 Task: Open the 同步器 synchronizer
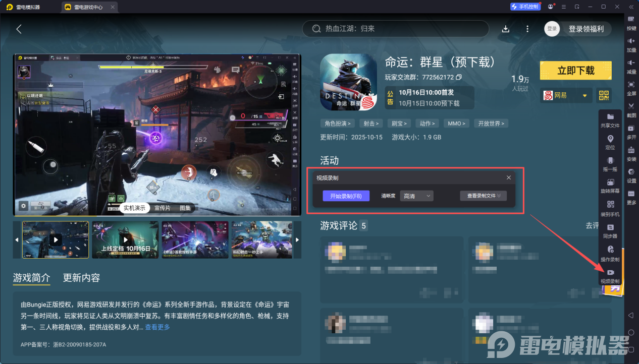click(610, 230)
